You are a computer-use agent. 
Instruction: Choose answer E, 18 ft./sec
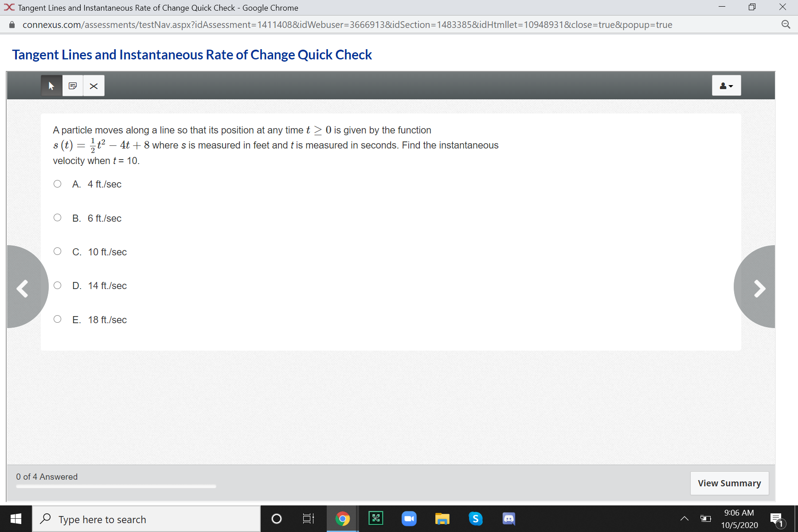[x=57, y=318]
